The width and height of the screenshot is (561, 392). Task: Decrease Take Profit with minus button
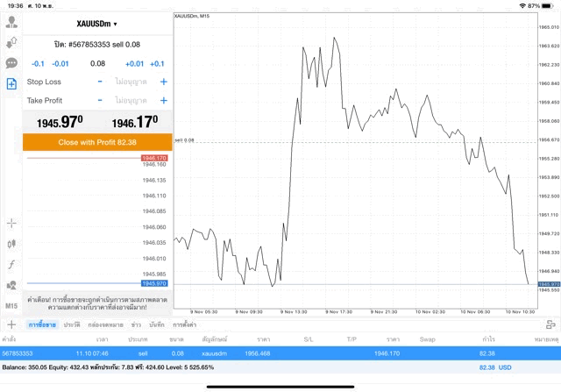point(100,101)
